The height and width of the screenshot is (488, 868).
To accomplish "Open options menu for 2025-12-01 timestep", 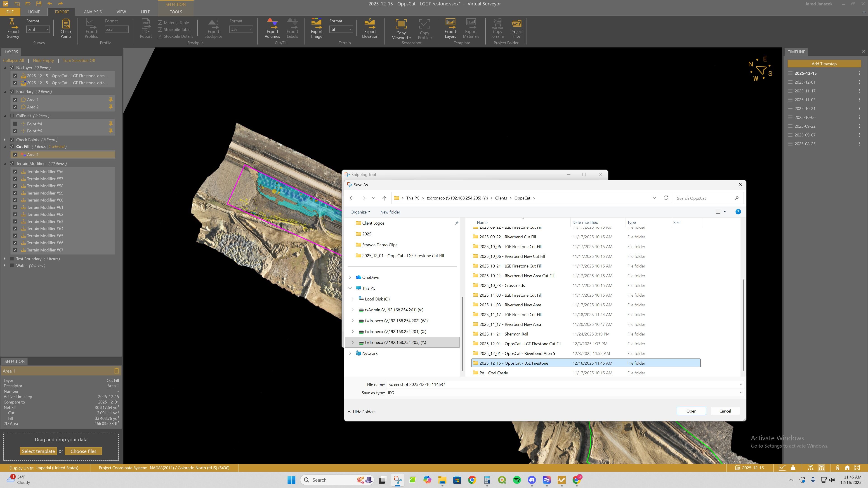I will coord(859,82).
